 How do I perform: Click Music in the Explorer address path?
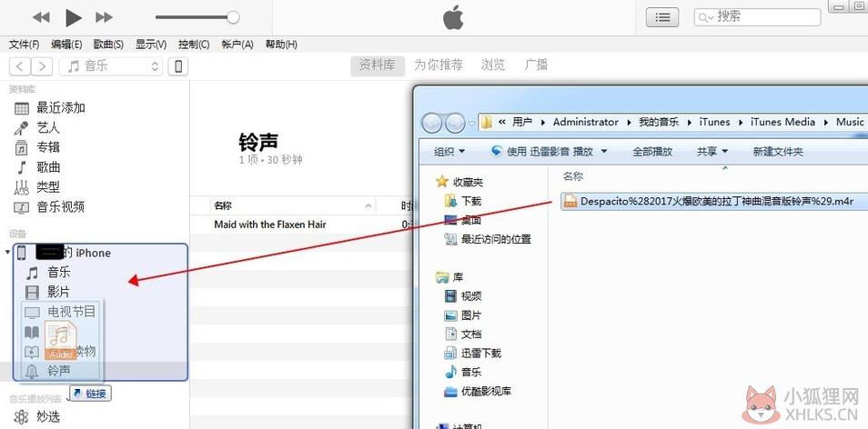[850, 122]
